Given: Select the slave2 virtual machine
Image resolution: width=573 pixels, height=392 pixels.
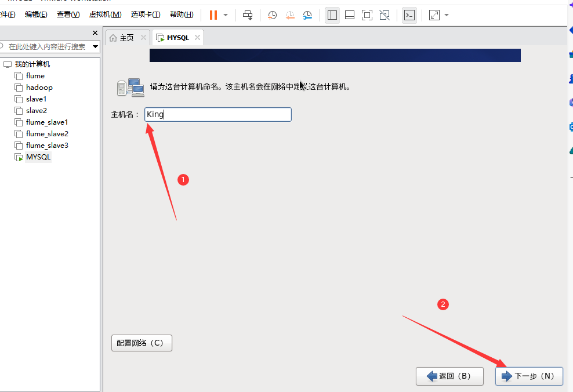Looking at the screenshot, I should (x=36, y=111).
